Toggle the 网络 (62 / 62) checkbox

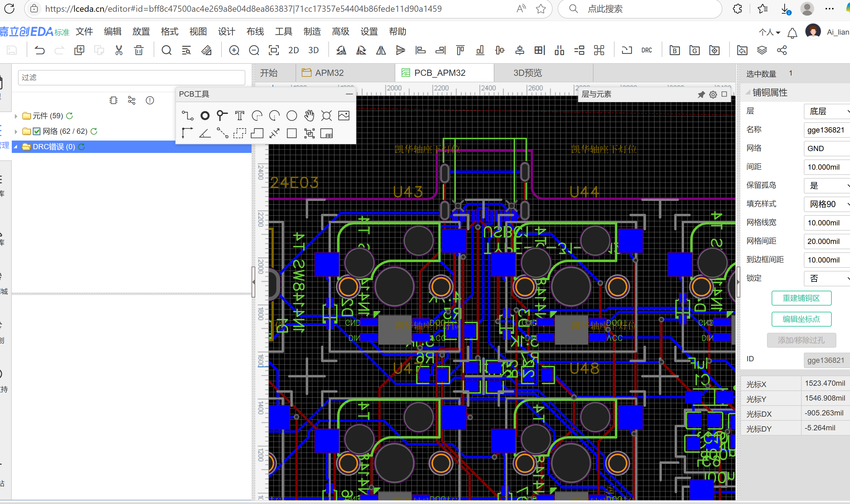tap(37, 131)
